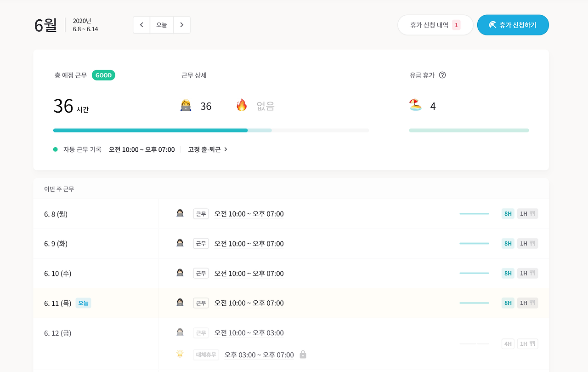Image resolution: width=588 pixels, height=372 pixels.
Task: Select the 6. 8 (월) date row
Action: point(291,214)
